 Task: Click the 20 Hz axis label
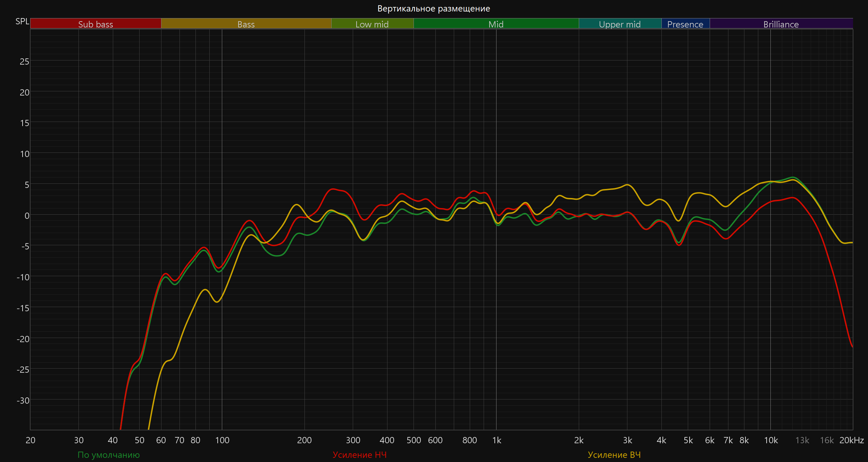tap(31, 440)
